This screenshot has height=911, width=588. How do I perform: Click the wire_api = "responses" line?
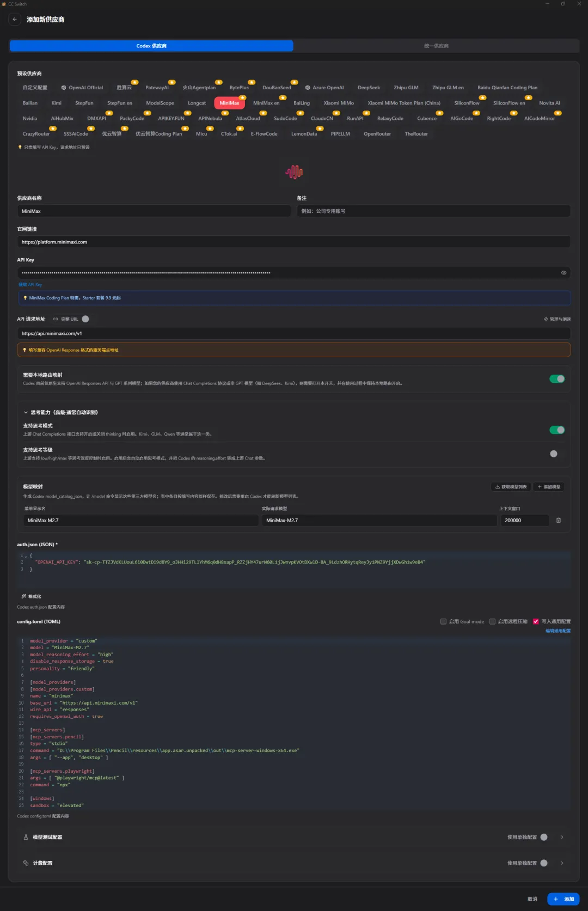point(60,710)
